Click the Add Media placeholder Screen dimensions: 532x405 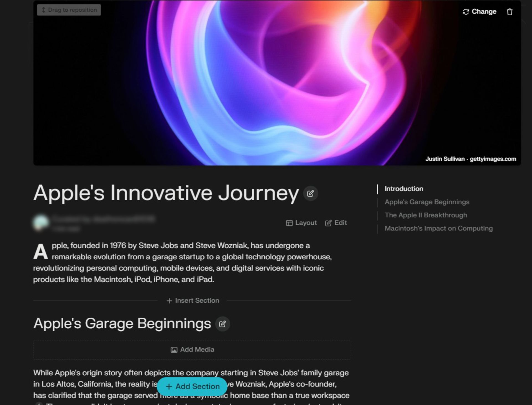point(192,350)
